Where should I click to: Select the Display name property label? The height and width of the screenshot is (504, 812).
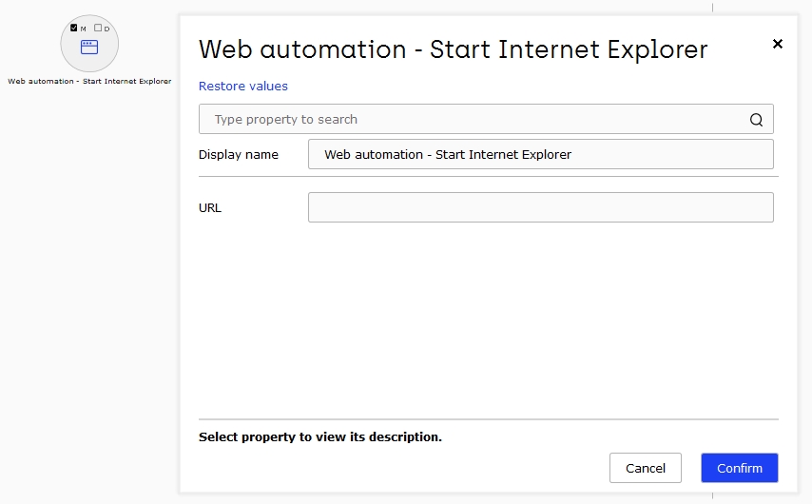pos(239,154)
